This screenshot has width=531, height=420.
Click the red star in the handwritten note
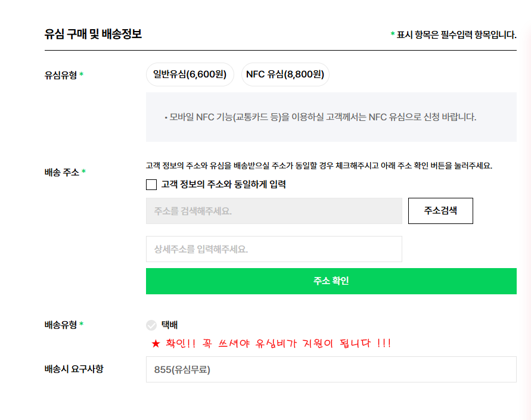click(x=156, y=344)
